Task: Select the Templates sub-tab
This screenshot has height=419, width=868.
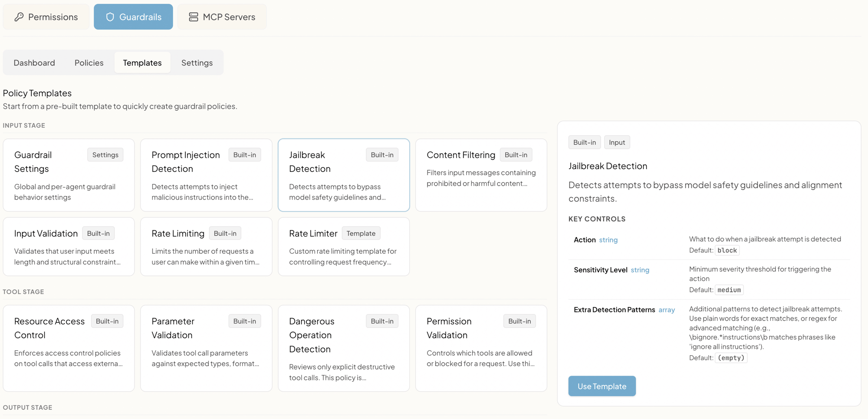Action: coord(142,62)
